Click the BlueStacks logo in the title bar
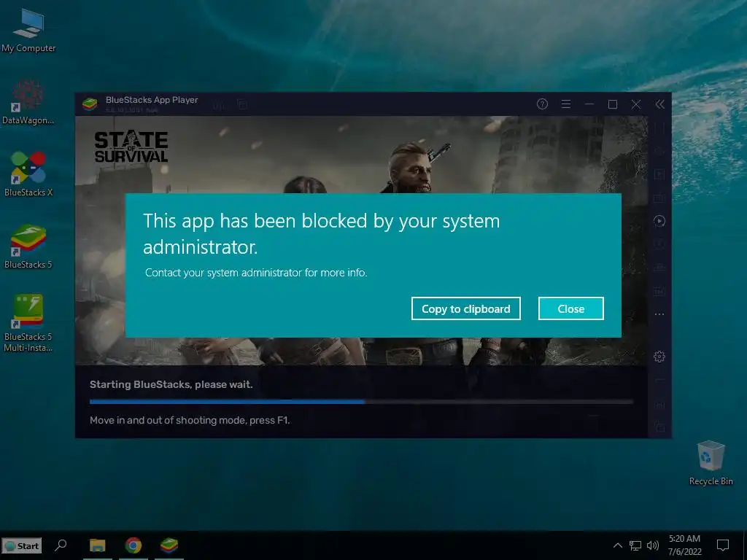Viewport: 747px width, 560px height. [x=90, y=104]
